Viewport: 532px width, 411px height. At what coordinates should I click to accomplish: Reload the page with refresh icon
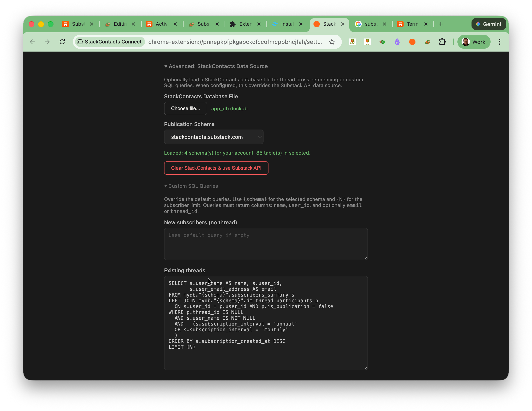62,42
